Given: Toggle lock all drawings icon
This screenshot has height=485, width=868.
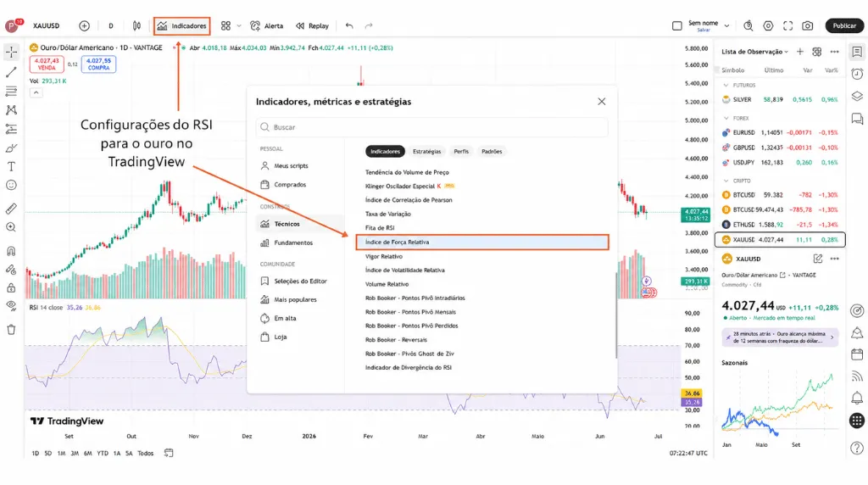Looking at the screenshot, I should 11,288.
